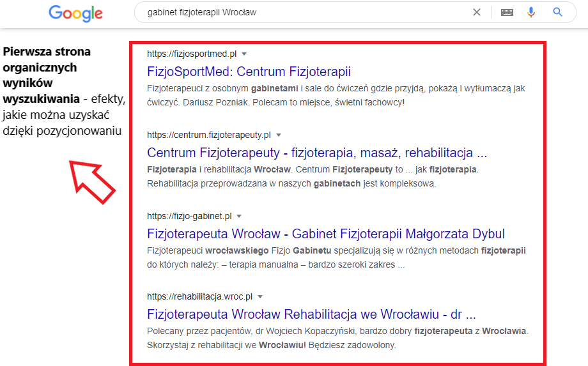Open FizjoSportMed: Centrum Fizjoterapii result

pyautogui.click(x=249, y=72)
